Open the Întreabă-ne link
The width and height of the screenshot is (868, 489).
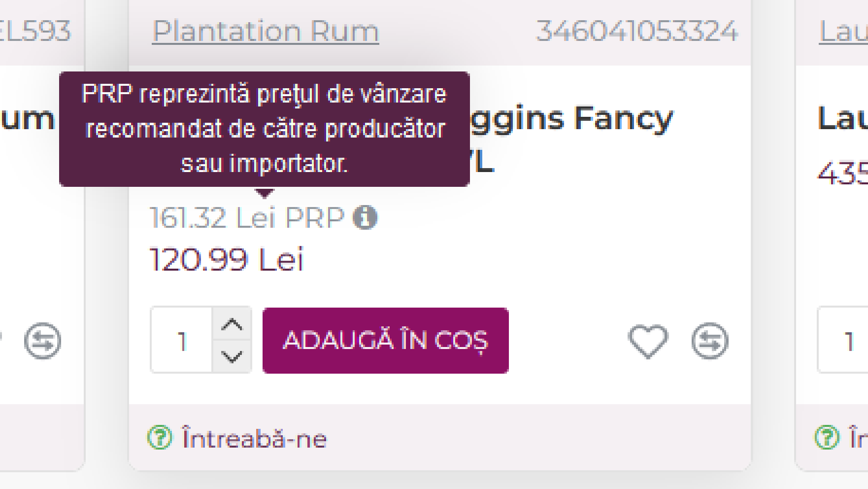pyautogui.click(x=254, y=438)
